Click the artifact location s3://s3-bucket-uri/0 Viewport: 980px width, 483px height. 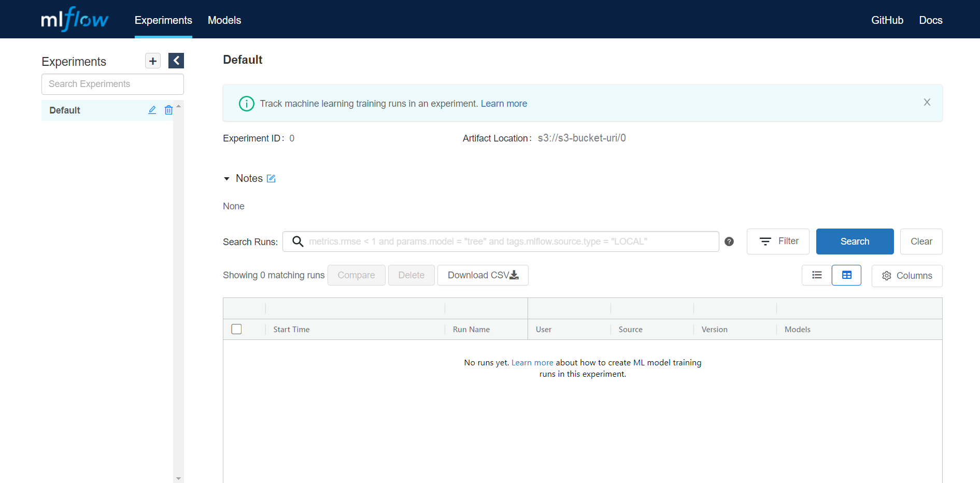[x=582, y=138]
